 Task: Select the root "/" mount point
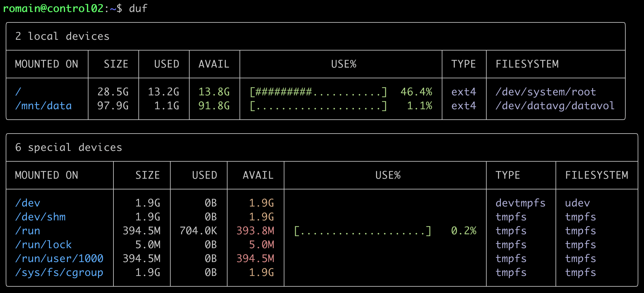[x=18, y=92]
